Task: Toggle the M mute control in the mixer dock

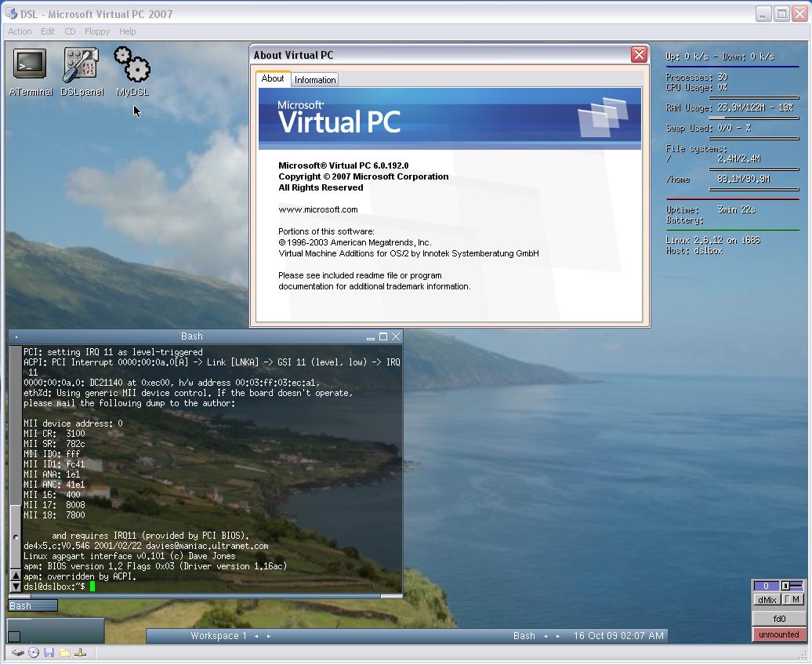Action: (x=792, y=599)
